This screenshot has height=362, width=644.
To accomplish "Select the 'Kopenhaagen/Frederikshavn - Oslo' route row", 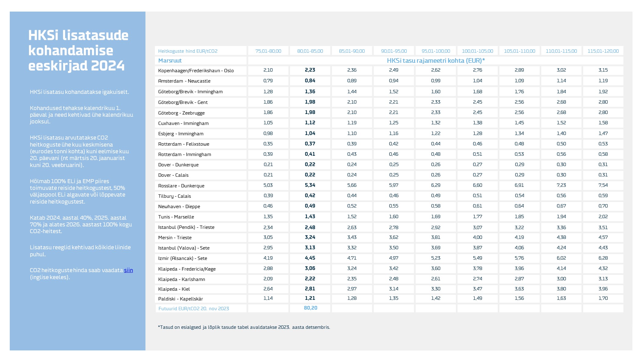I will 196,71.
